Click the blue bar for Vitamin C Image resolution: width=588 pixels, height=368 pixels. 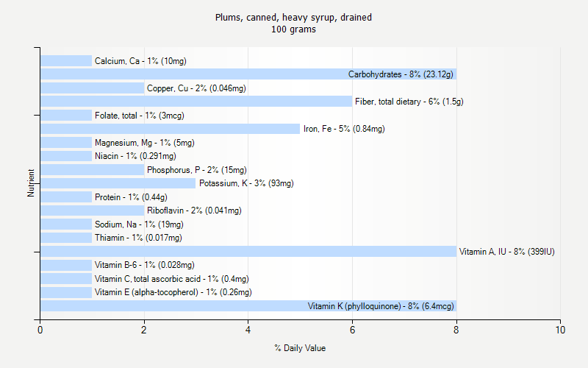tap(66, 279)
